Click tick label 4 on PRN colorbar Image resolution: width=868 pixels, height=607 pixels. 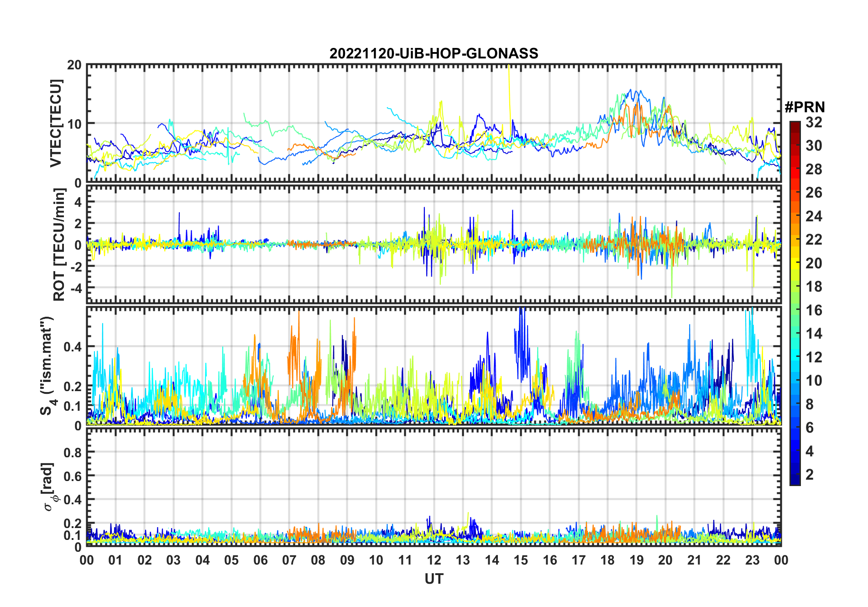point(810,451)
